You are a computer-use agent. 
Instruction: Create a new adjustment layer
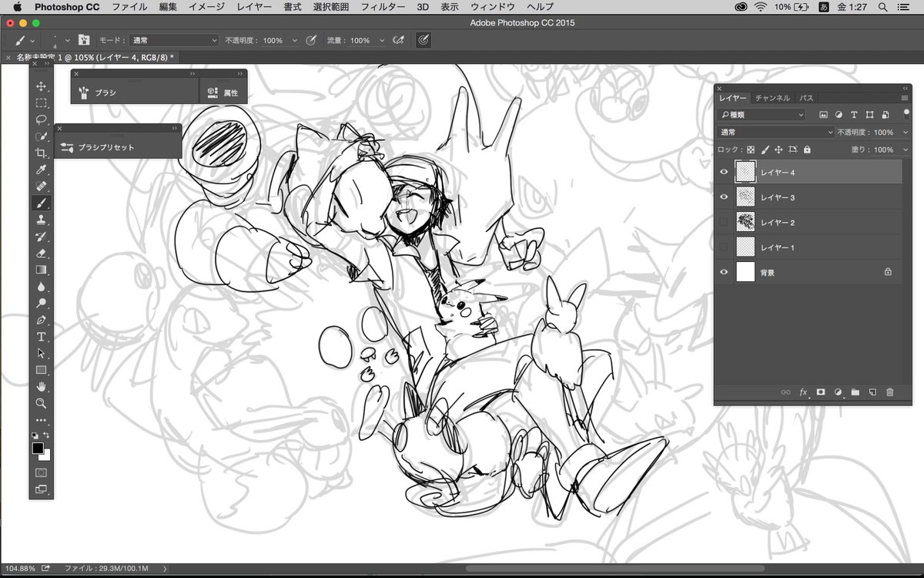838,392
